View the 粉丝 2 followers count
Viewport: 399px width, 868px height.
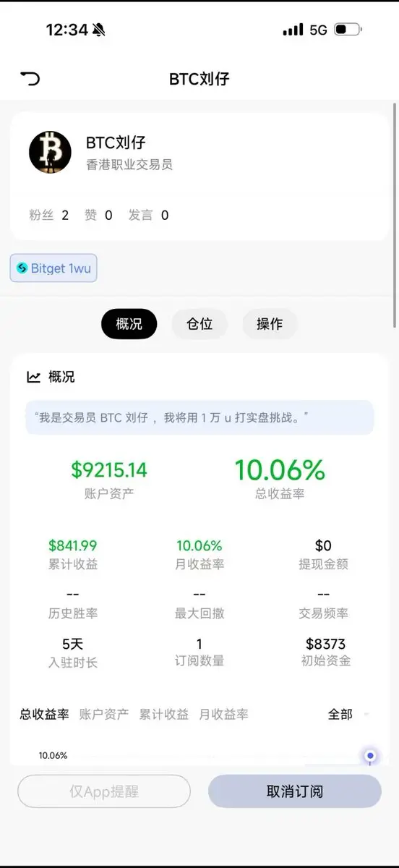click(x=49, y=215)
